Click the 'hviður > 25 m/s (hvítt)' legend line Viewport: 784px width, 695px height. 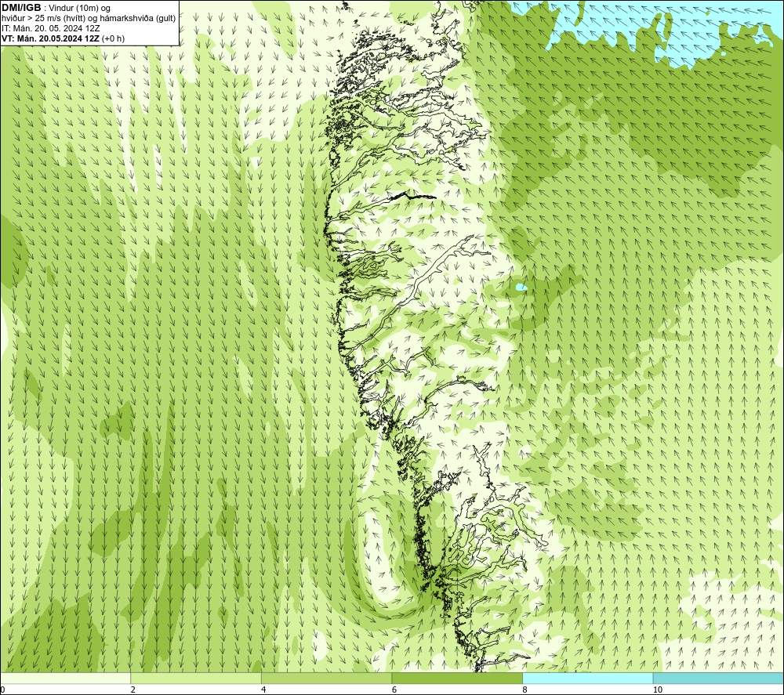point(89,19)
